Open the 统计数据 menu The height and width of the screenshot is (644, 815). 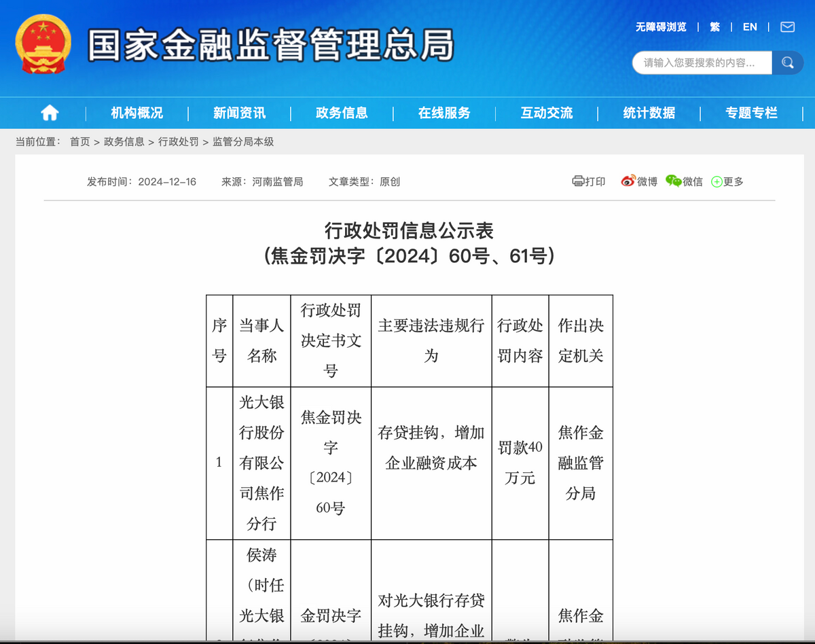click(x=649, y=113)
